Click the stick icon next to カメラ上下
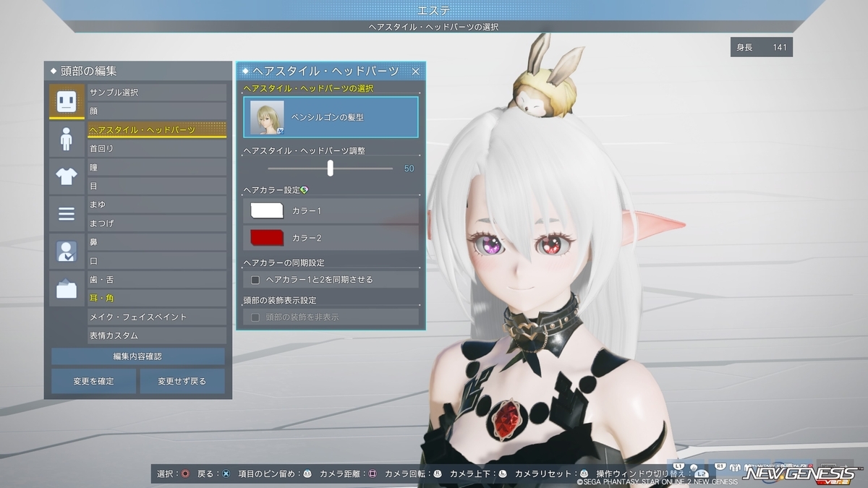The width and height of the screenshot is (868, 488). [x=502, y=474]
